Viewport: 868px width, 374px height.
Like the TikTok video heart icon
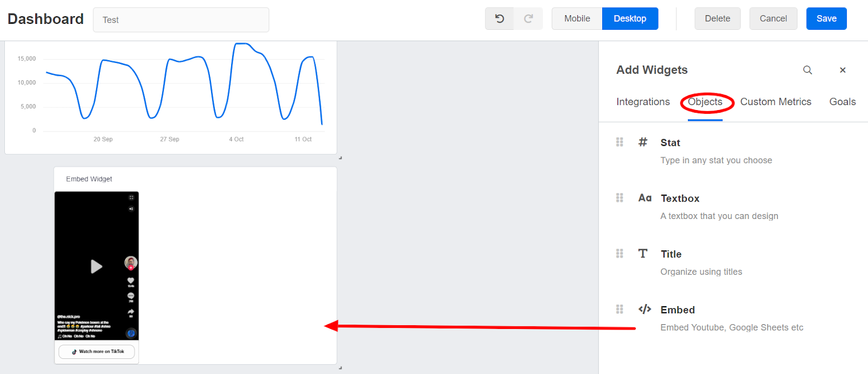(130, 280)
